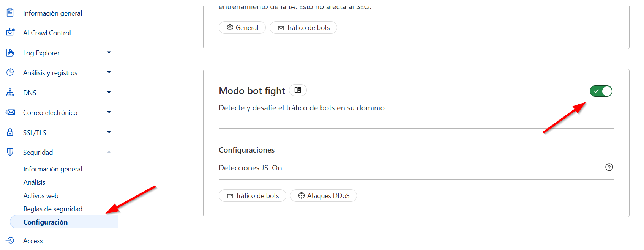Image resolution: width=644 pixels, height=250 pixels.
Task: Open SSL/TLS via the padlock icon
Action: (10, 132)
